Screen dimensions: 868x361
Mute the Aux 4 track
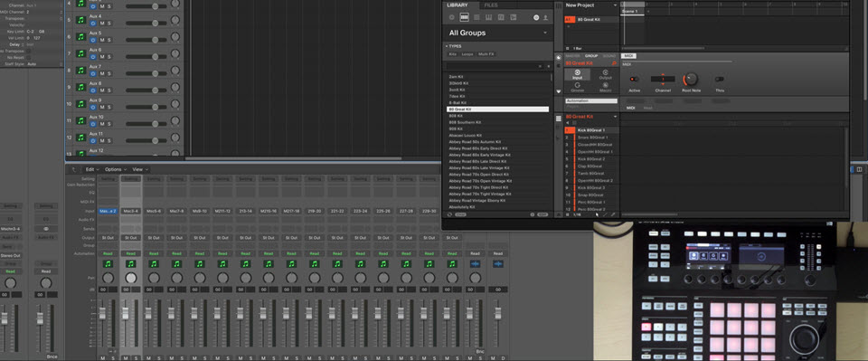click(102, 24)
